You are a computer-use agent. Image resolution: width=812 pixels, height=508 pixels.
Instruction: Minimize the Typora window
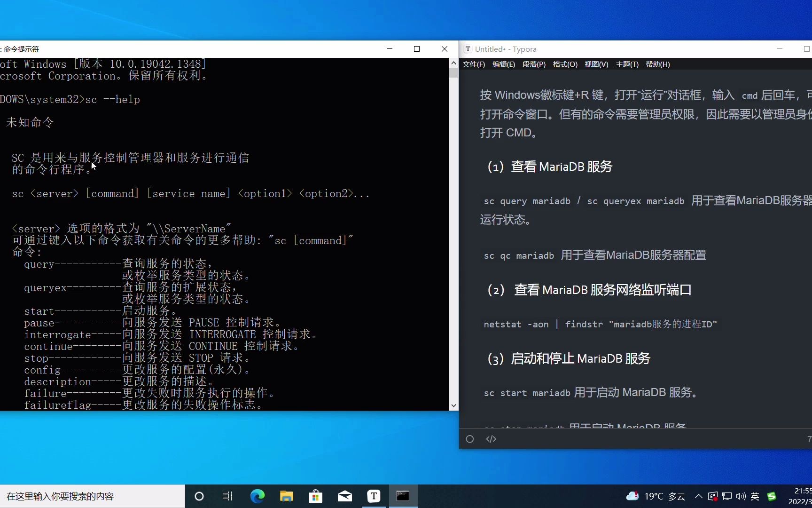(x=780, y=49)
